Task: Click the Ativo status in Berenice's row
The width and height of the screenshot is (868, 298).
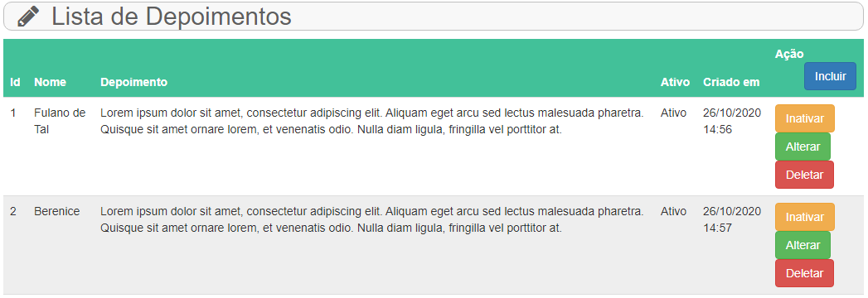Action: pos(673,211)
